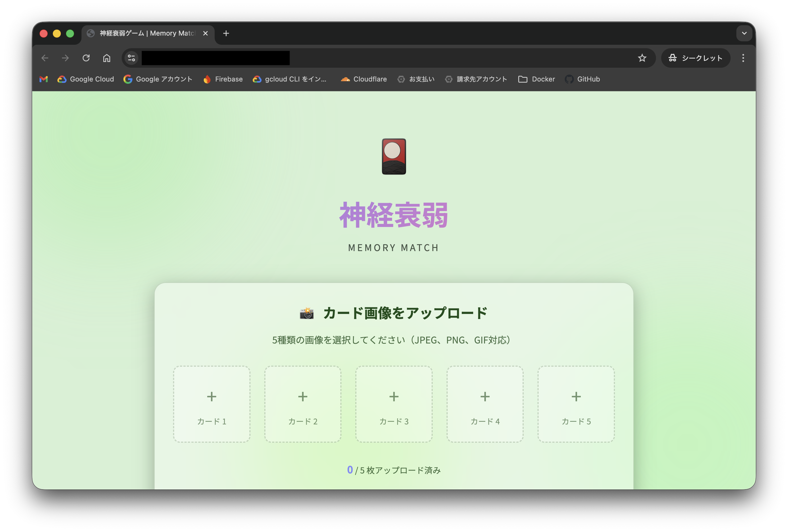
Task: Open a new tab
Action: tap(226, 33)
